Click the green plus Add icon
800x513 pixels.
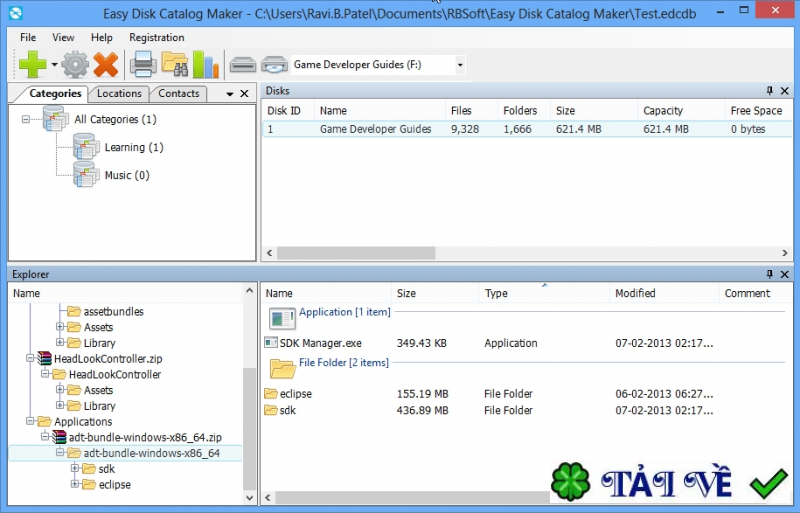click(x=32, y=65)
